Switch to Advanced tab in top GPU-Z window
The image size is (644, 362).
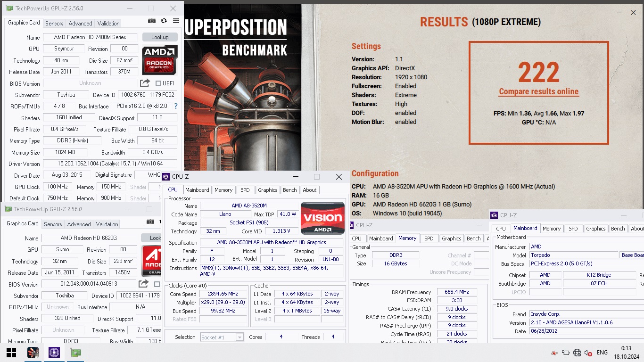(80, 24)
